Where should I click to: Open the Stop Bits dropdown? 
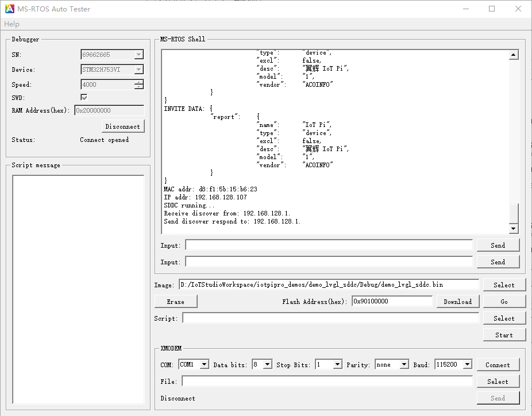point(337,364)
